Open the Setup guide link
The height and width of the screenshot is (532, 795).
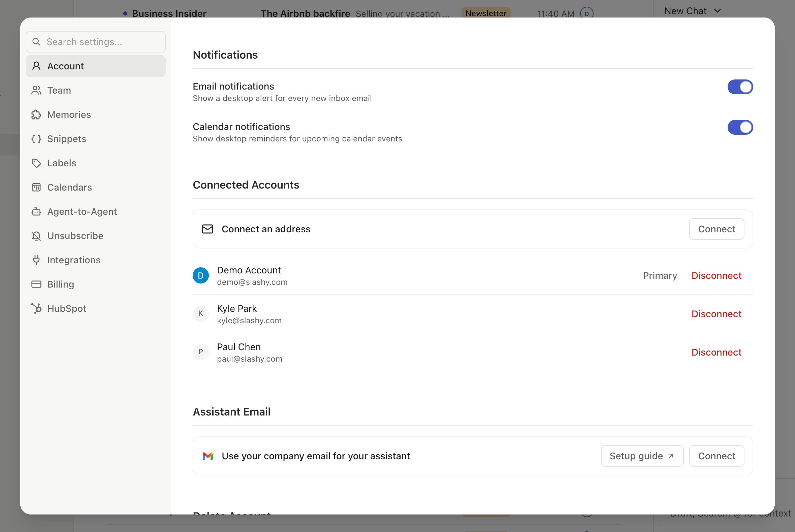(642, 456)
